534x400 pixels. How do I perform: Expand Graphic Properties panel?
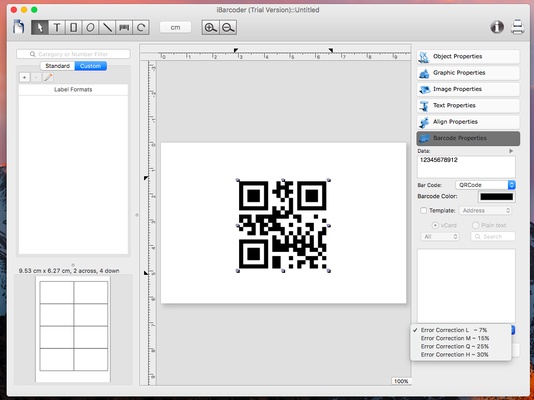tap(468, 73)
